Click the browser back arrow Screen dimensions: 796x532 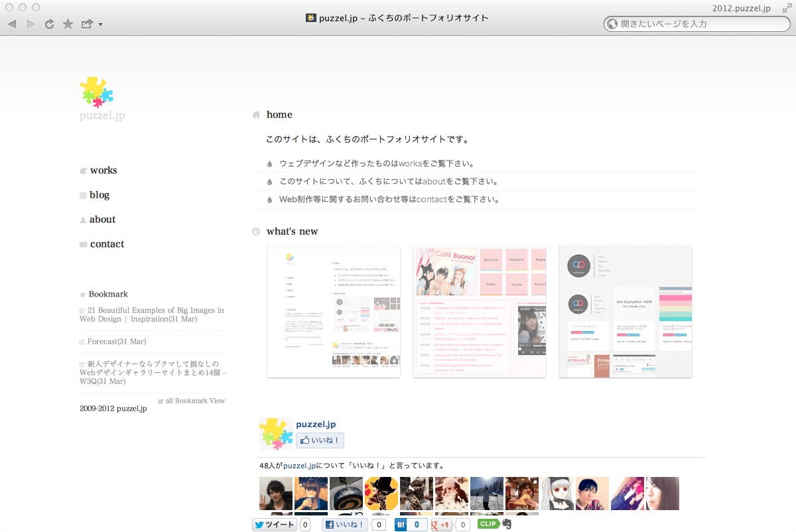[12, 24]
